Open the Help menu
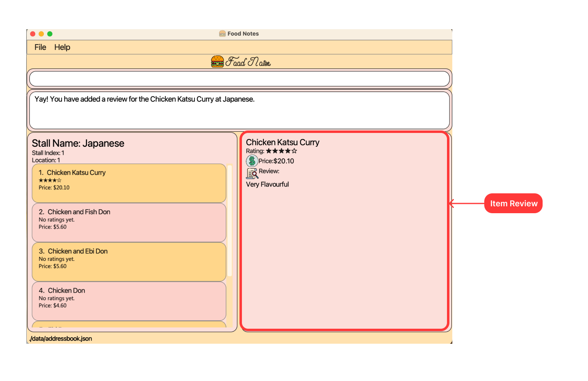The width and height of the screenshot is (588, 381). pos(62,47)
